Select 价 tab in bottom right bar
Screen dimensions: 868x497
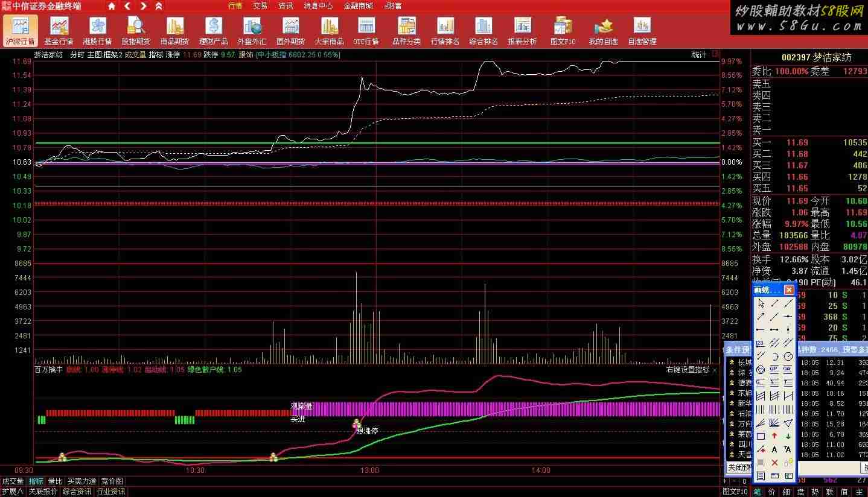click(771, 492)
